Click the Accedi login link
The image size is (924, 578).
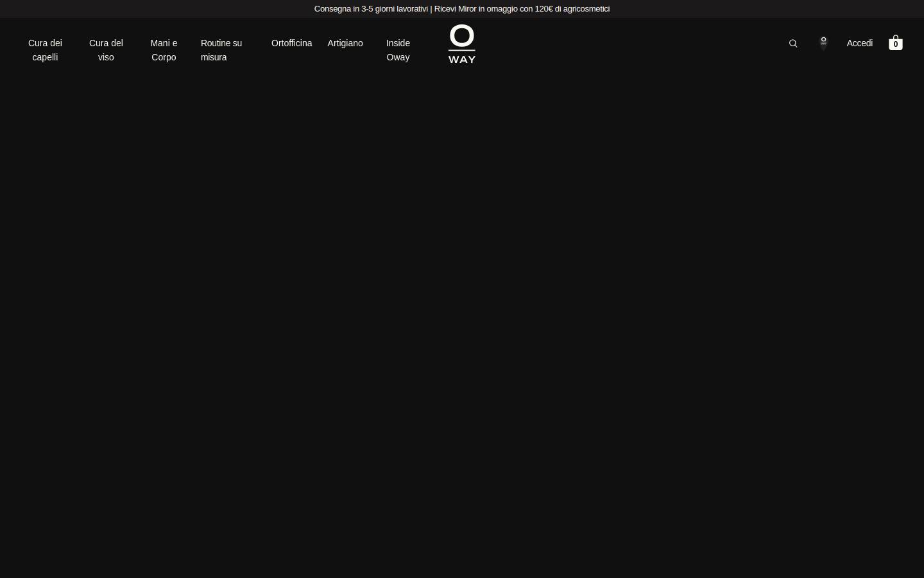coord(860,43)
